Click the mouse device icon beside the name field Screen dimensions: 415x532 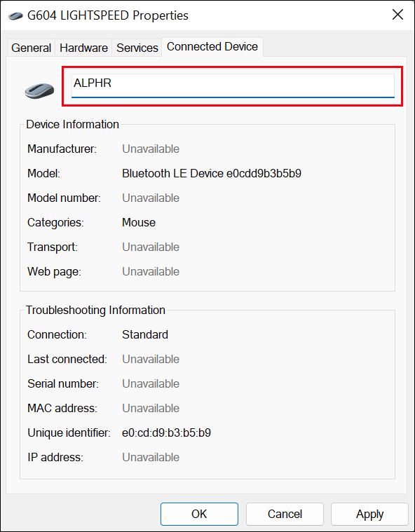(39, 90)
